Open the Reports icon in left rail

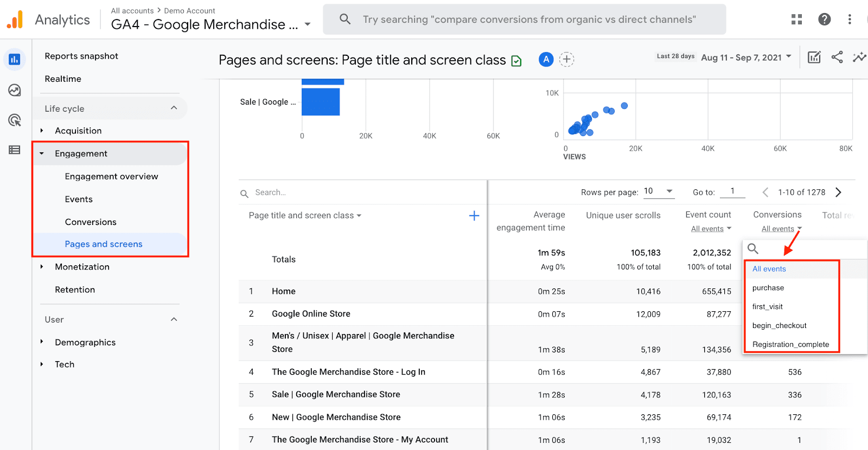tap(15, 60)
